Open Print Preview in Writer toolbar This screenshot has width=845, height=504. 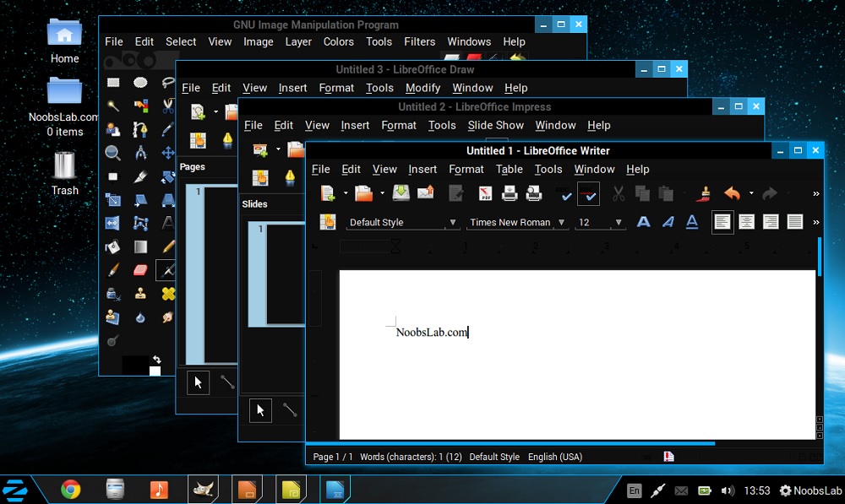coord(533,192)
